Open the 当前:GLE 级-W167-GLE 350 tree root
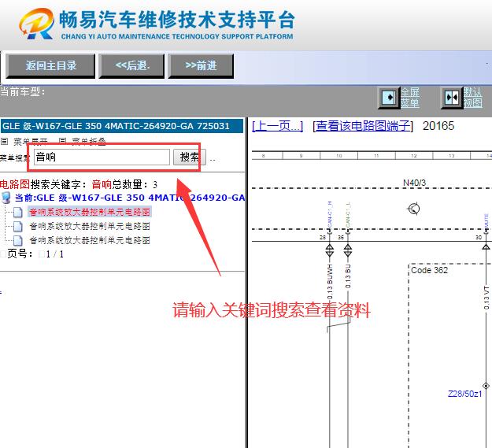492x448 pixels. [x=130, y=198]
